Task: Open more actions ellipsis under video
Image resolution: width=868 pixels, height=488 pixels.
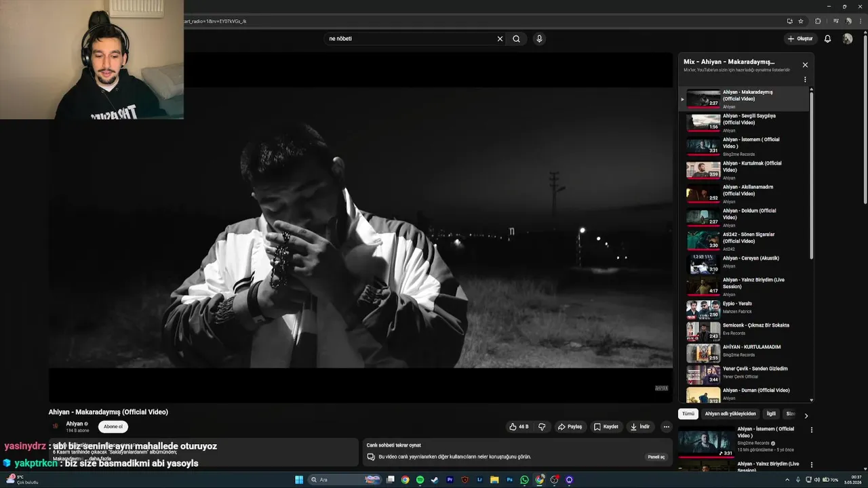Action: [667, 426]
